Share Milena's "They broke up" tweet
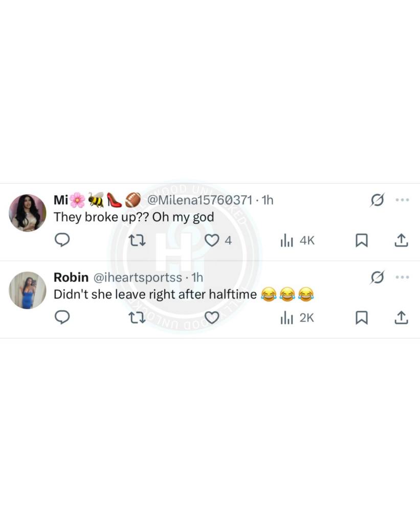Screen dimensions: 420x523 (x=401, y=240)
